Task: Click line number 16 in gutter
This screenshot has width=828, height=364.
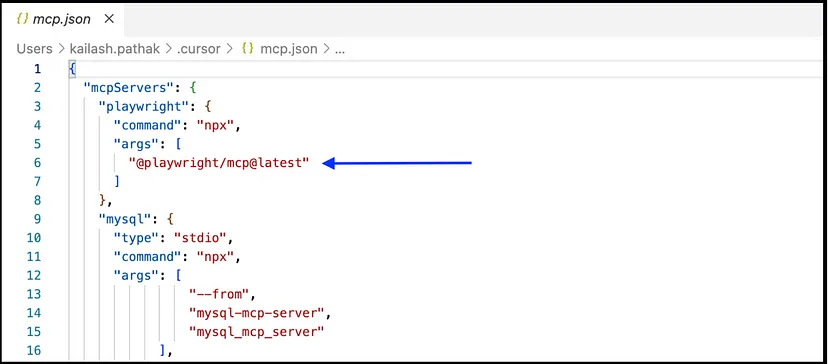Action: [x=34, y=350]
